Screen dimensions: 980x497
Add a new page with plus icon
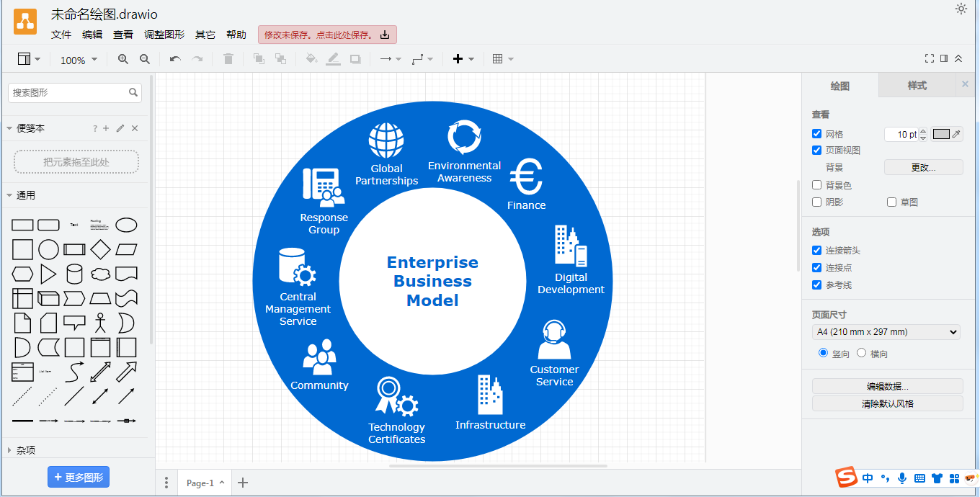coord(243,483)
